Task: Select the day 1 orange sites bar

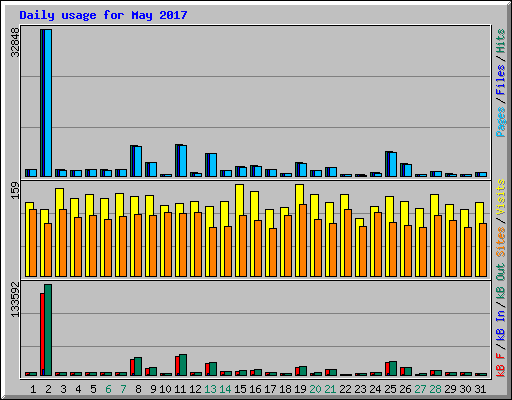Action: [x=33, y=243]
